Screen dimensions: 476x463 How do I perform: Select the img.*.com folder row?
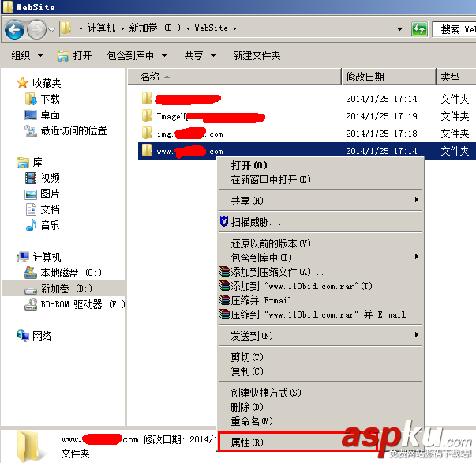(x=182, y=134)
